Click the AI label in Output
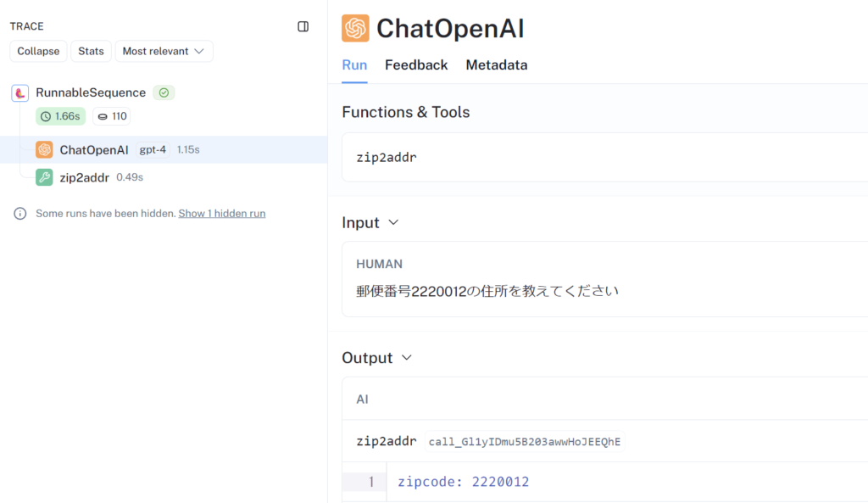 363,400
